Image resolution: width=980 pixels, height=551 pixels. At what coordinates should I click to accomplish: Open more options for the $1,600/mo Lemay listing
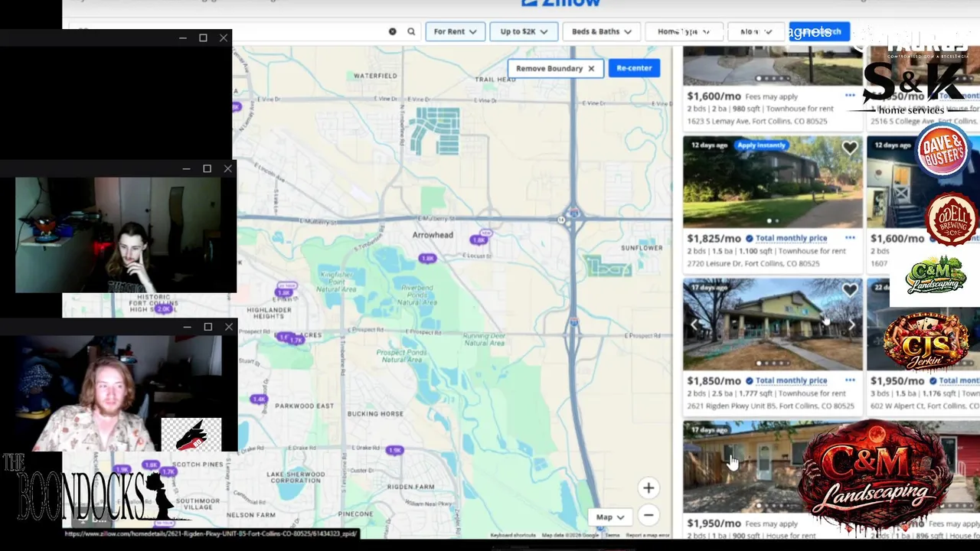(850, 96)
